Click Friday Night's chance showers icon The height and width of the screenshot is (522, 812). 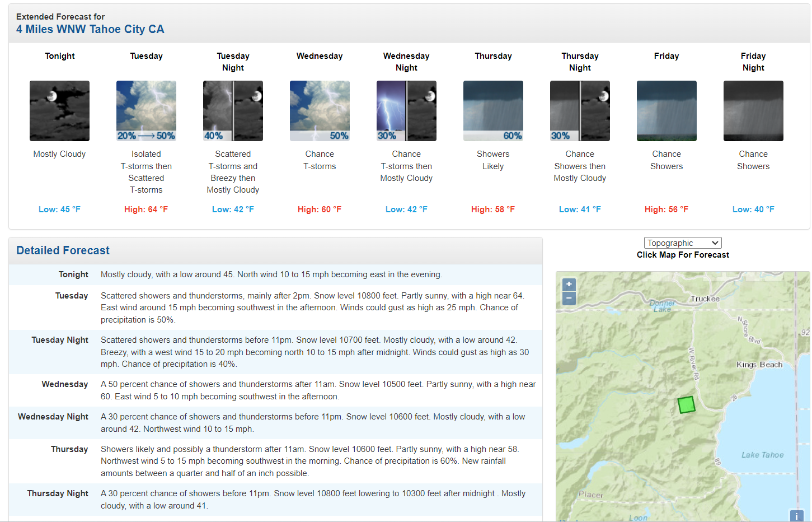click(x=753, y=111)
